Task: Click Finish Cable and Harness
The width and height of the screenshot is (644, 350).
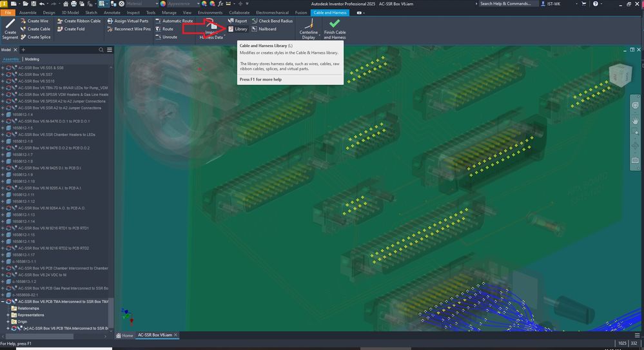Action: [335, 29]
